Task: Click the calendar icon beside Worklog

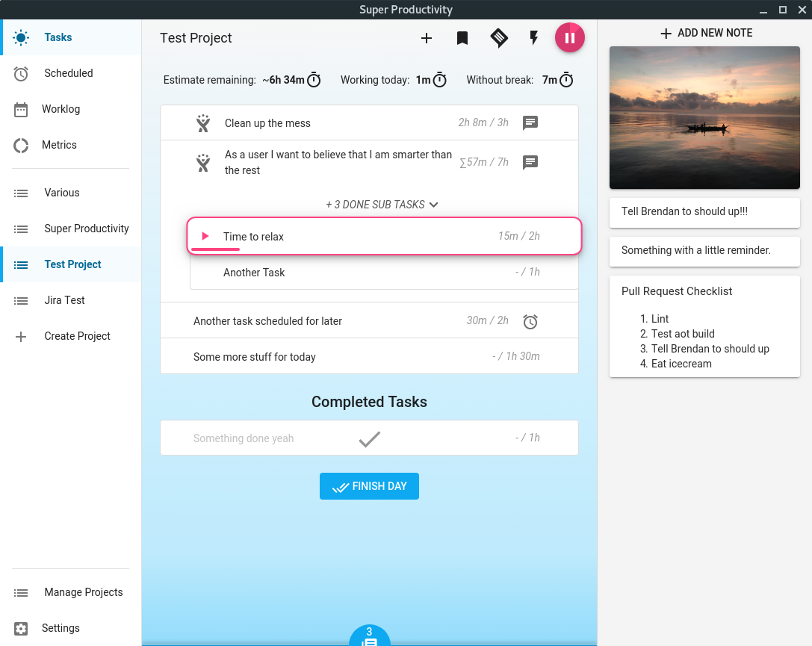Action: coord(21,109)
